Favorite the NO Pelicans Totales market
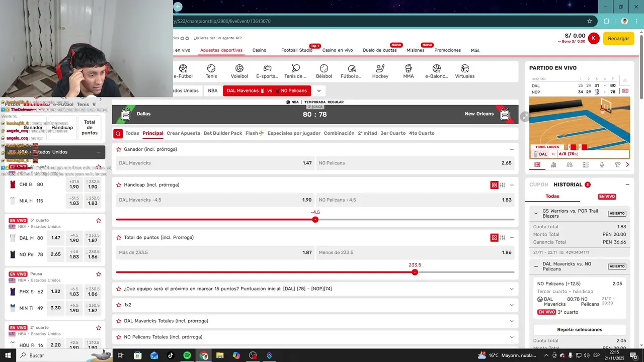The image size is (644, 362). point(119,337)
